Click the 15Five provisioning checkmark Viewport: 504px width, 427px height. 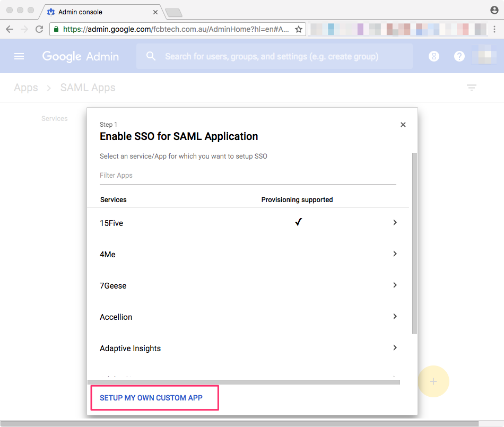pos(298,222)
